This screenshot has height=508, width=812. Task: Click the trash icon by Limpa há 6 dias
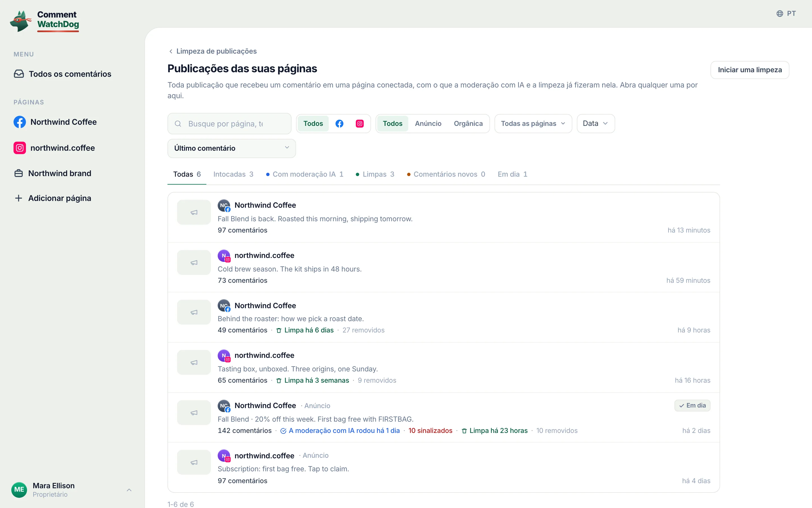pos(279,330)
